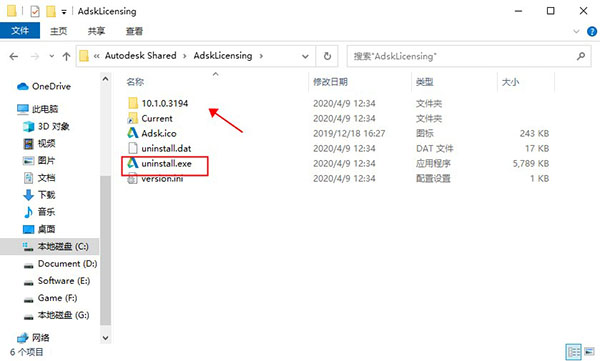Screen dimensions: 600x361
Task: Click the properties quick access icon
Action: [x=35, y=11]
